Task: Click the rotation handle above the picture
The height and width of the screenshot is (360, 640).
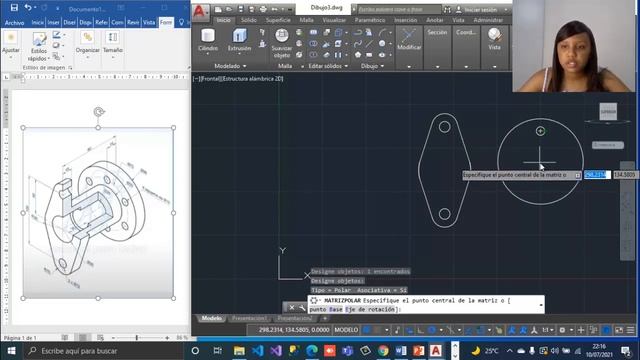Action: 98,111
